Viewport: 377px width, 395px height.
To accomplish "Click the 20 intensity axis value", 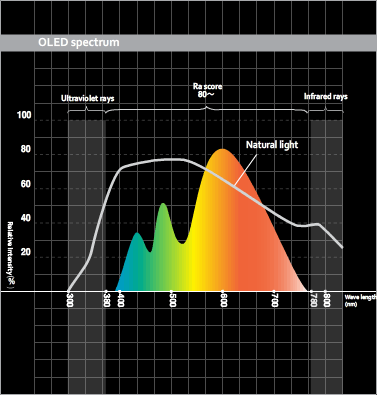I will click(x=26, y=252).
